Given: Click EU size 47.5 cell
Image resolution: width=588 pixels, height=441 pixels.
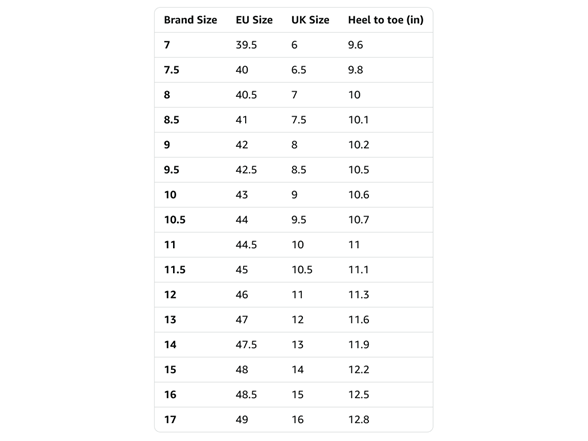Looking at the screenshot, I should click(246, 345).
